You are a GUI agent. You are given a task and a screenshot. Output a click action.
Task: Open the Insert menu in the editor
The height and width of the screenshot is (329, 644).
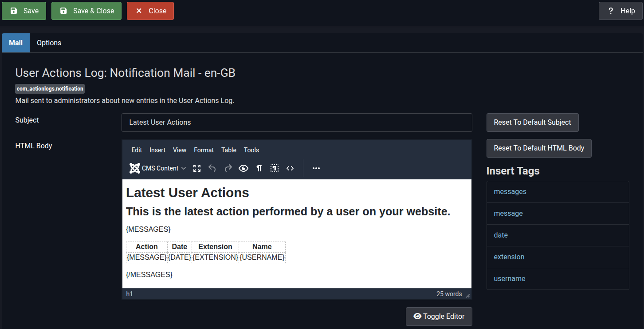tap(157, 150)
